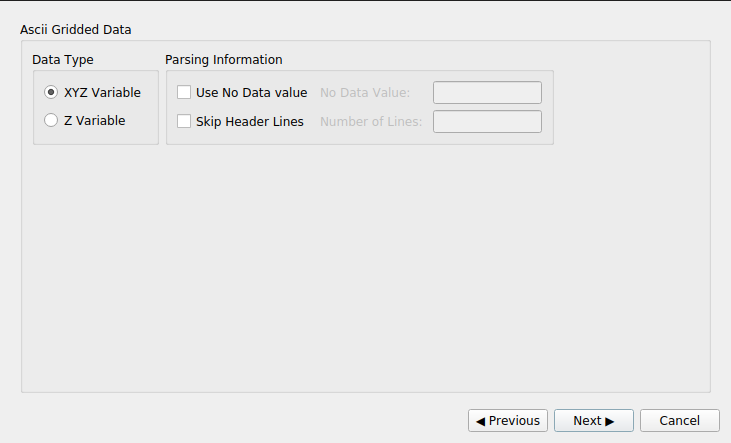This screenshot has width=731, height=443.
Task: Click the Ascii Gridded Data panel title
Action: tap(76, 30)
